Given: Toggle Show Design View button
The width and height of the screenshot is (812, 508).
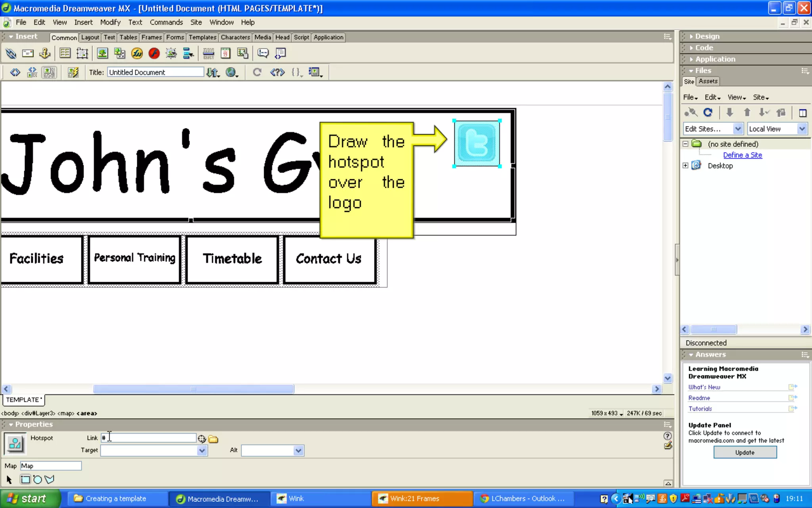Looking at the screenshot, I should (49, 72).
